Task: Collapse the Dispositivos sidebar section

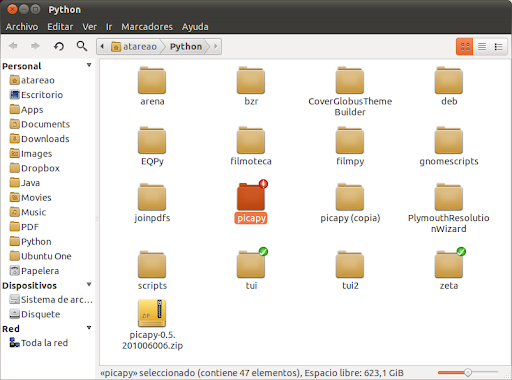Action: click(x=89, y=284)
